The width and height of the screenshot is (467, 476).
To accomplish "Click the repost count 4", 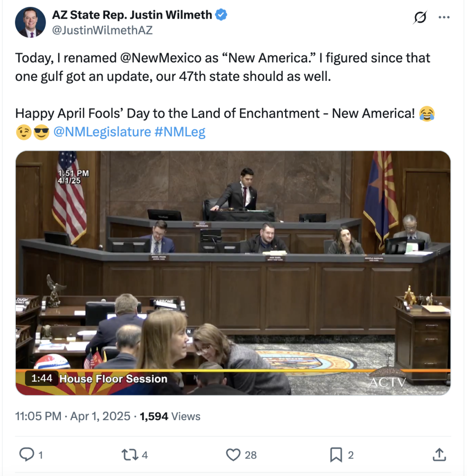I will tap(145, 455).
